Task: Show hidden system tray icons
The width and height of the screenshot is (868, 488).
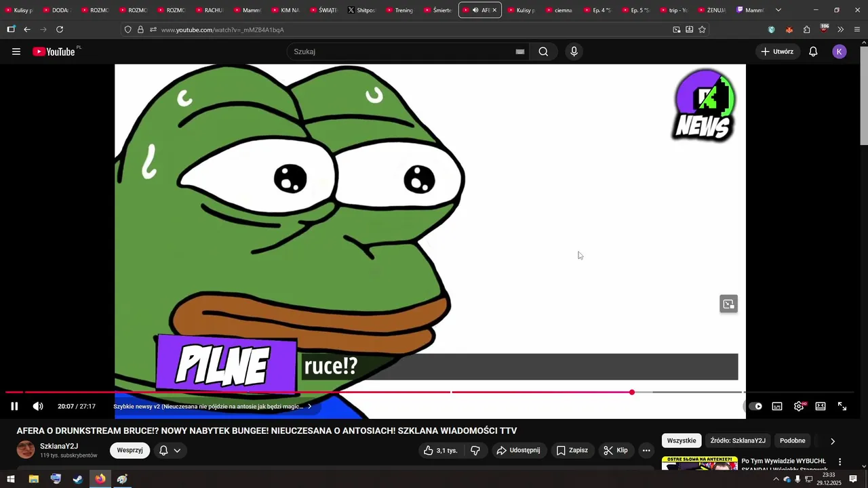Action: pyautogui.click(x=776, y=479)
